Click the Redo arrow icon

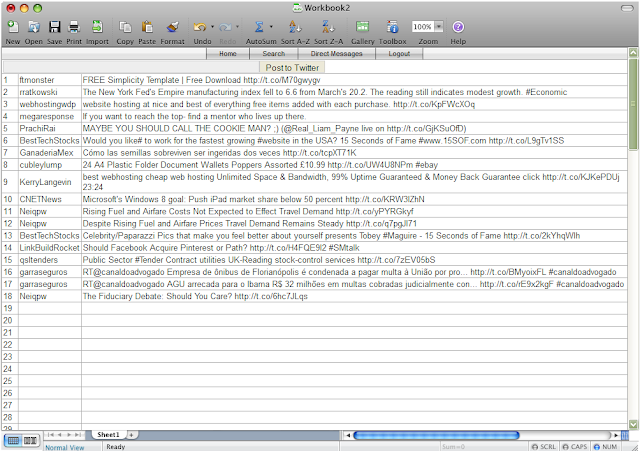point(225,27)
